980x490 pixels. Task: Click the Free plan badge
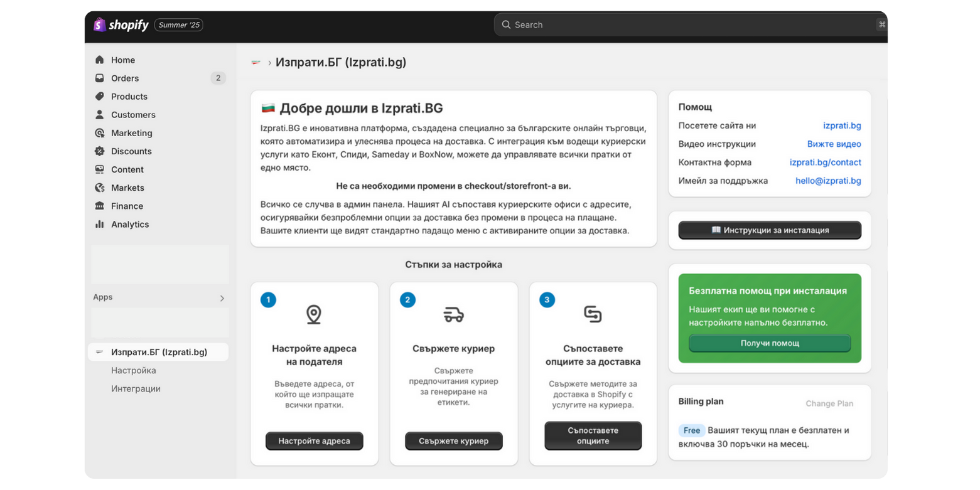692,430
